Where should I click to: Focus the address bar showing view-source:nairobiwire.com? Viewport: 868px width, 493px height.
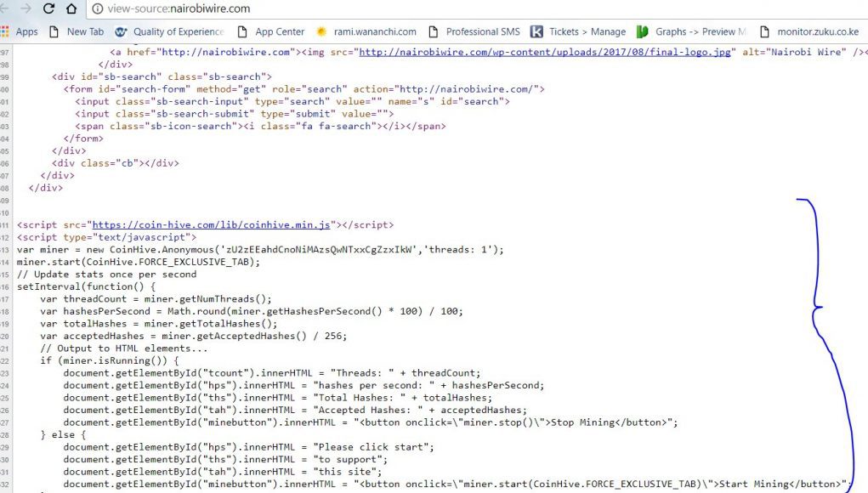(x=476, y=8)
